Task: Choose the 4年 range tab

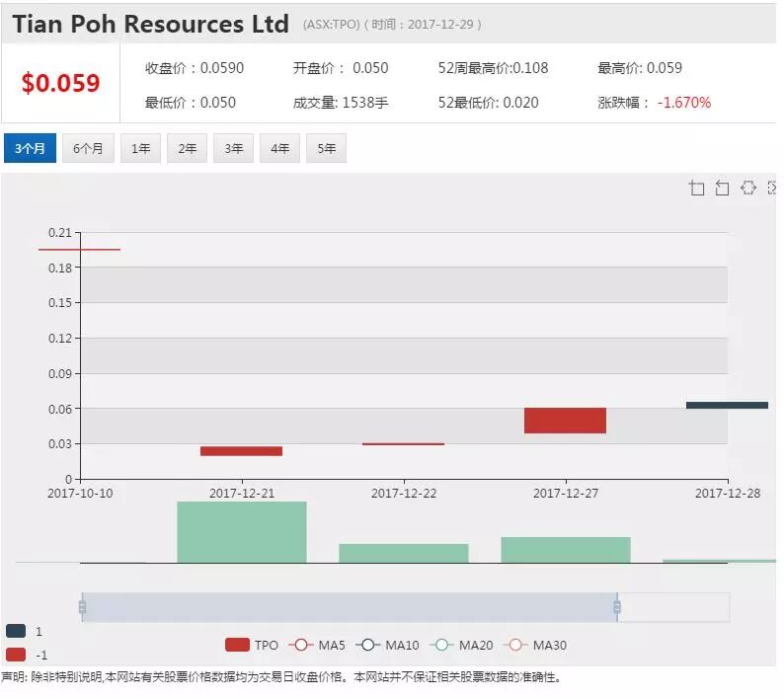Action: pos(280,148)
